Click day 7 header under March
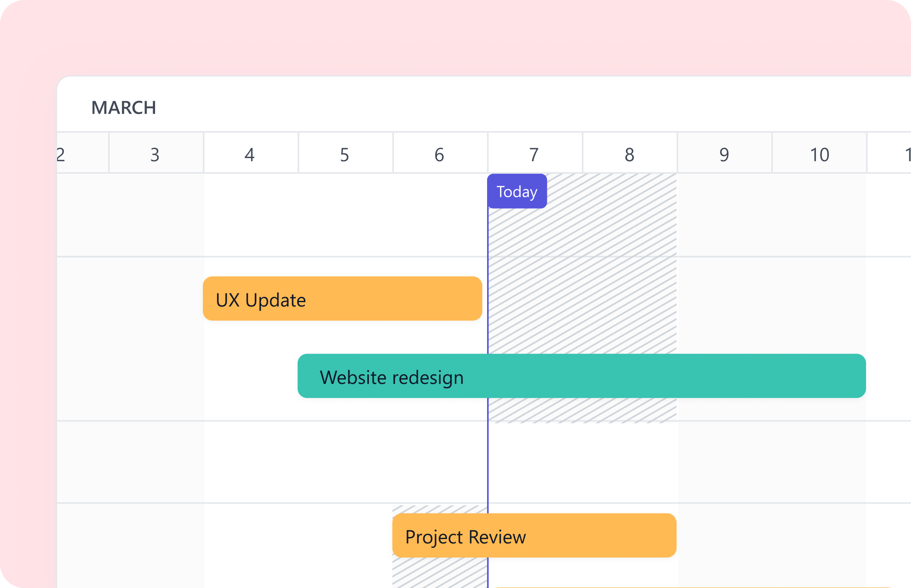911x588 pixels. [534, 154]
